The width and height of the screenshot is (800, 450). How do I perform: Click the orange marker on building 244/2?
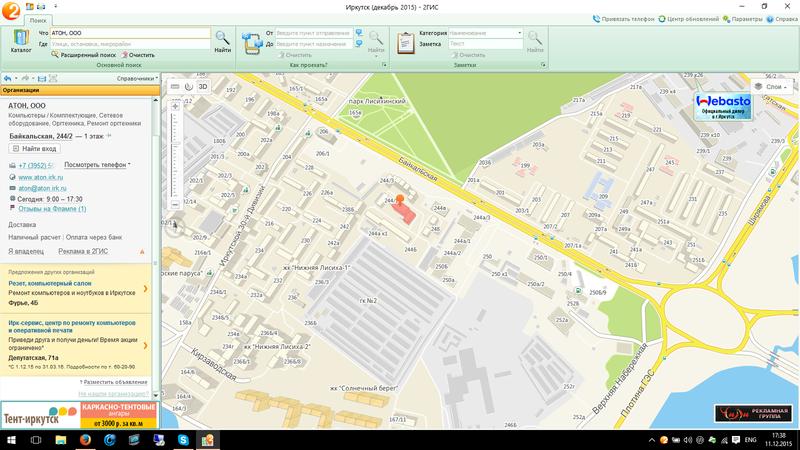click(x=400, y=198)
